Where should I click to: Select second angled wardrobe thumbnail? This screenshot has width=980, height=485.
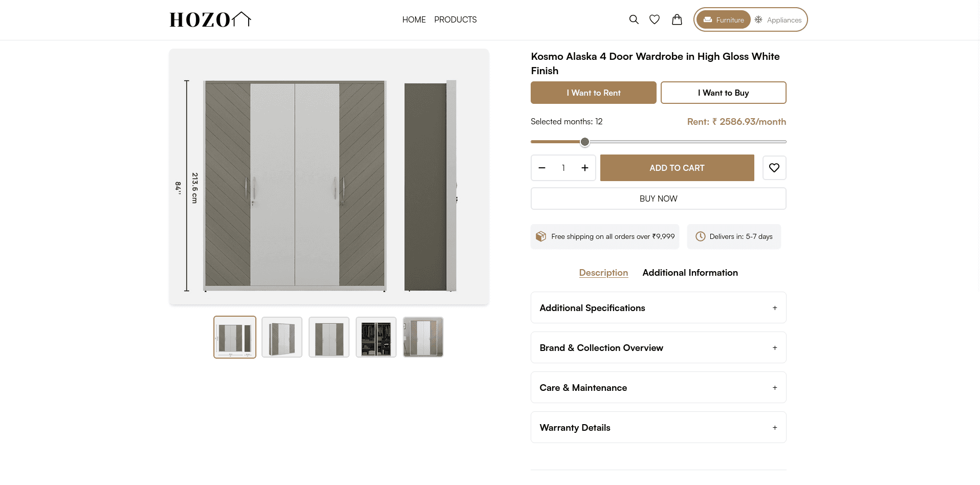point(282,337)
